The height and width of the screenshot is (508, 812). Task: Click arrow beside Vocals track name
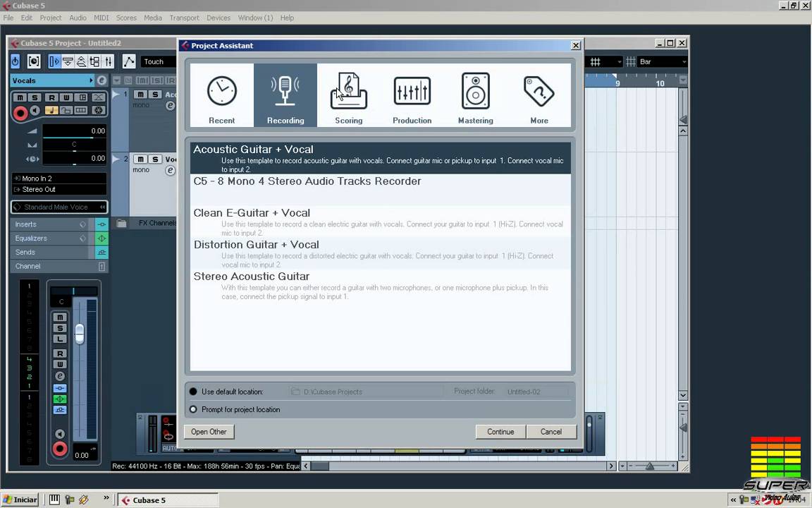click(91, 80)
